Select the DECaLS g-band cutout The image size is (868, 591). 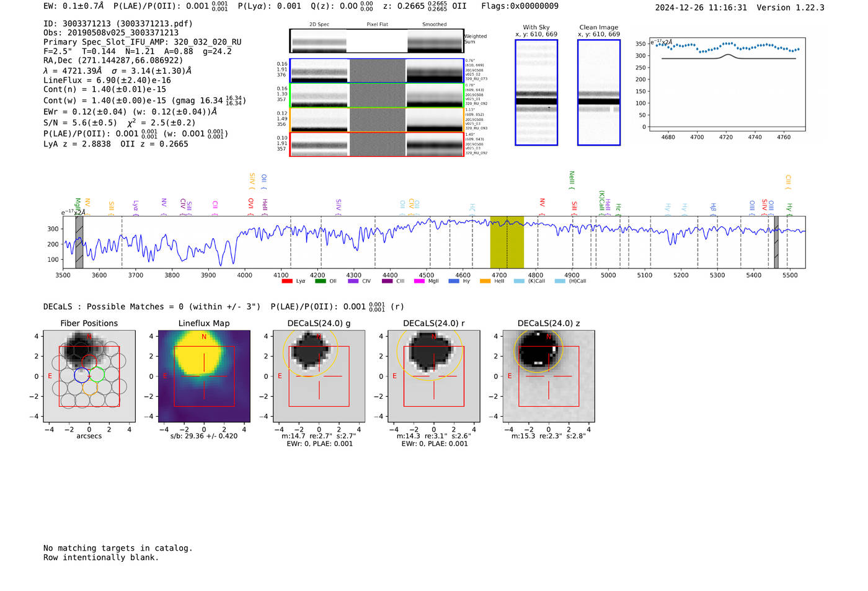pyautogui.click(x=319, y=376)
